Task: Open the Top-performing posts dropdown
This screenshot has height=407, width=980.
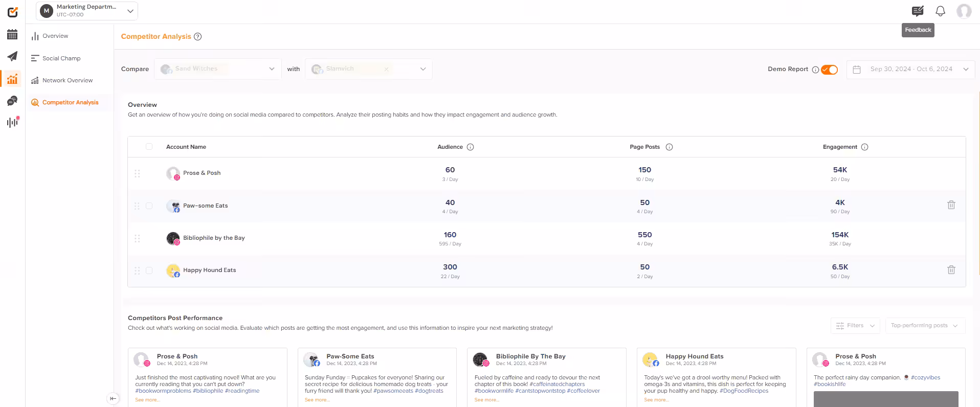Action: click(925, 326)
